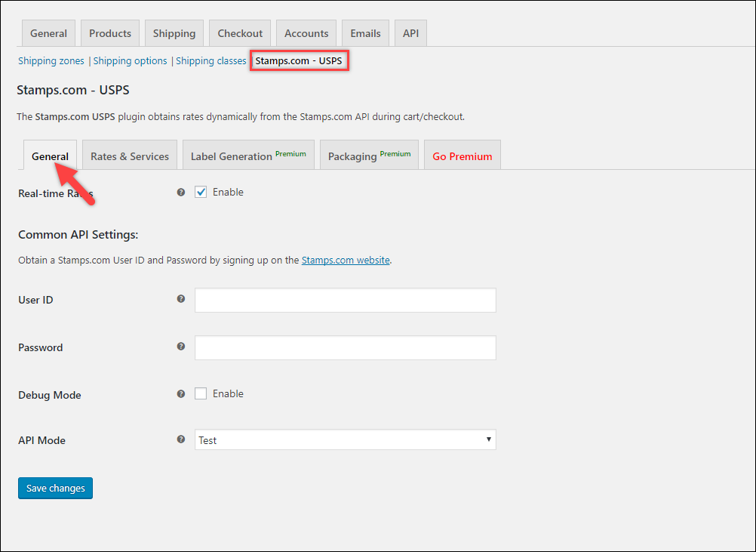The height and width of the screenshot is (552, 756).
Task: Uncheck Real-time Rates Enable checkbox
Action: [x=201, y=192]
